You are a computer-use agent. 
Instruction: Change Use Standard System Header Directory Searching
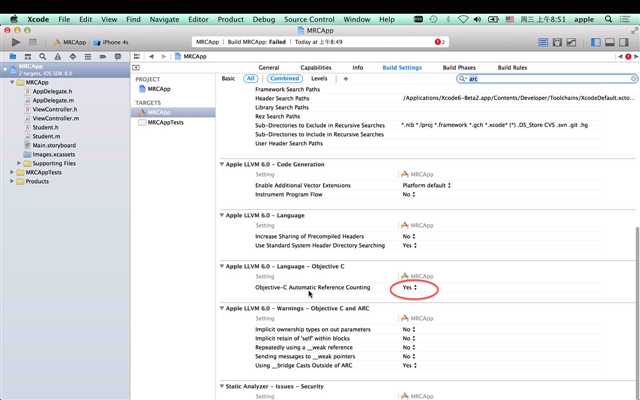pos(409,245)
